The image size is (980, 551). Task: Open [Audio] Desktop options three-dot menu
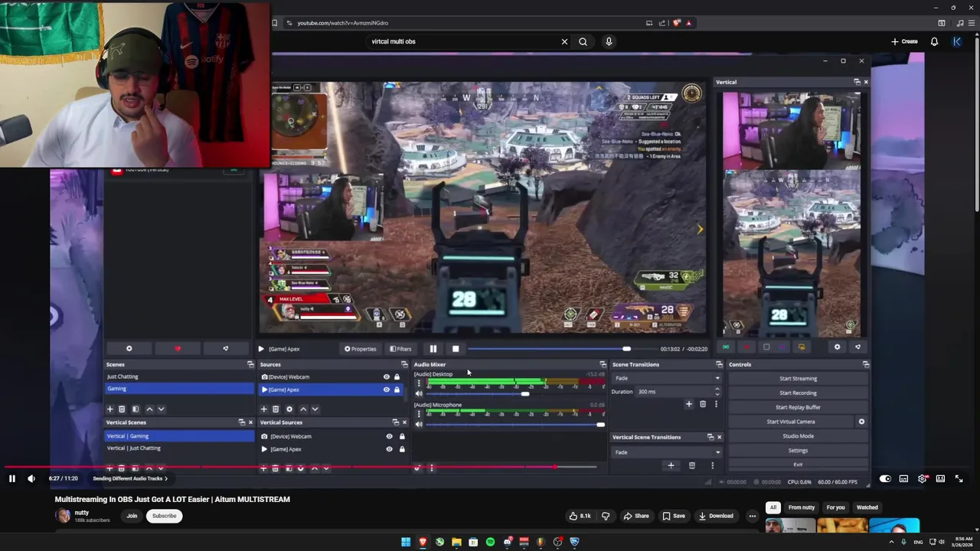(x=419, y=383)
